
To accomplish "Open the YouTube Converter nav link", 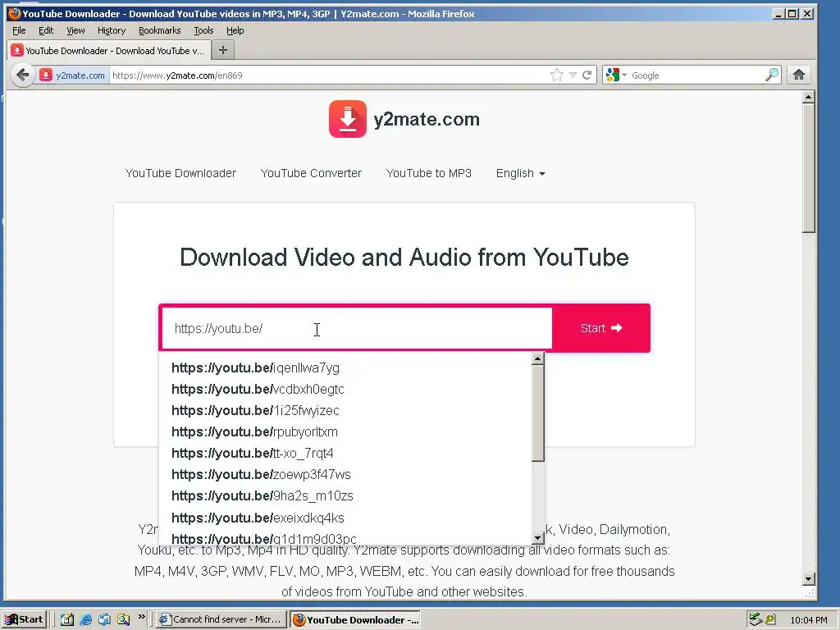I will point(311,174).
